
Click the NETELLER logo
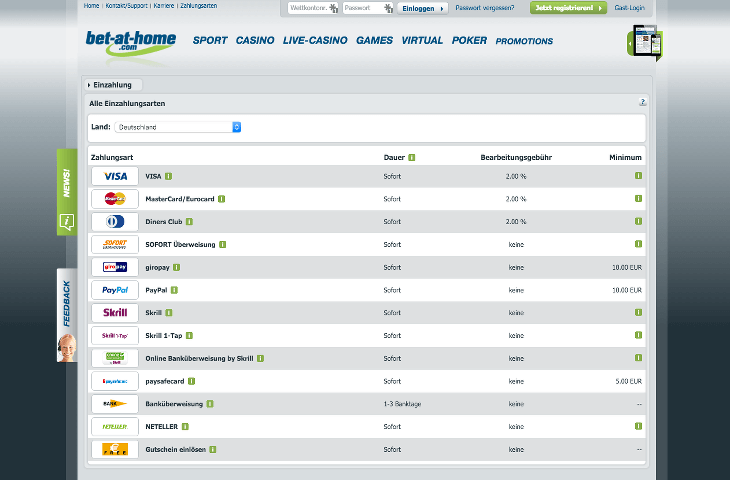[x=115, y=426]
